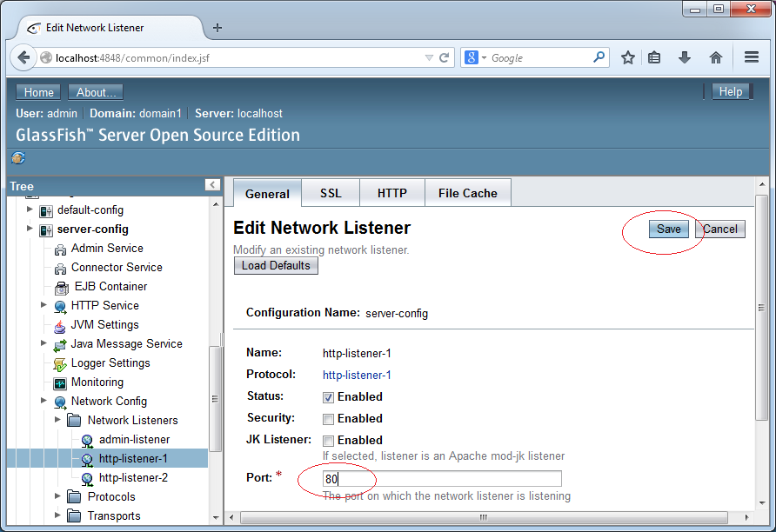Image resolution: width=776 pixels, height=532 pixels.
Task: Click the Logger Settings icon
Action: pos(60,364)
